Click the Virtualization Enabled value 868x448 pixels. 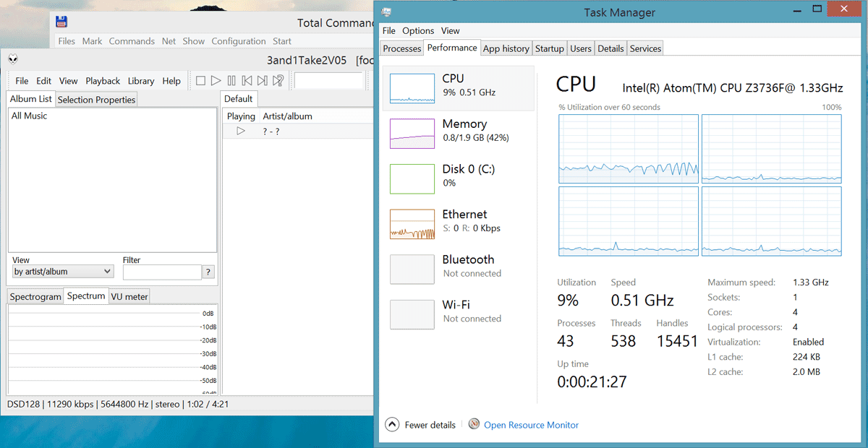coord(809,342)
